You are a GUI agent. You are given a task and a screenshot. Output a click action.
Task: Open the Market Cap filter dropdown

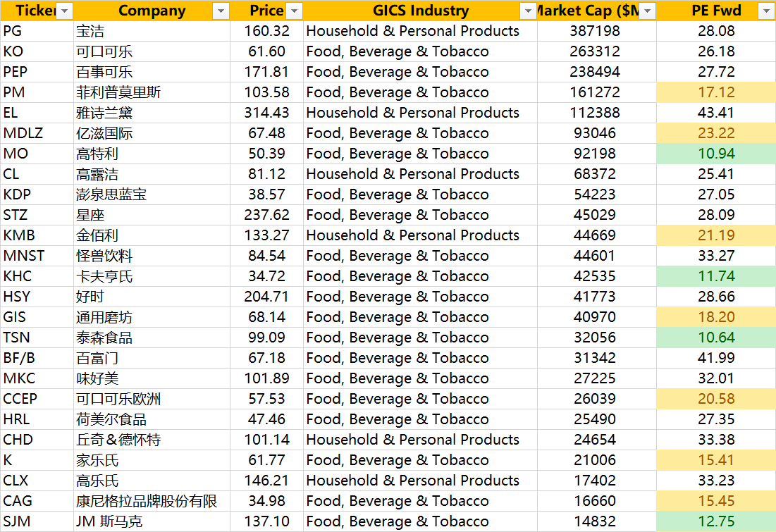click(647, 11)
